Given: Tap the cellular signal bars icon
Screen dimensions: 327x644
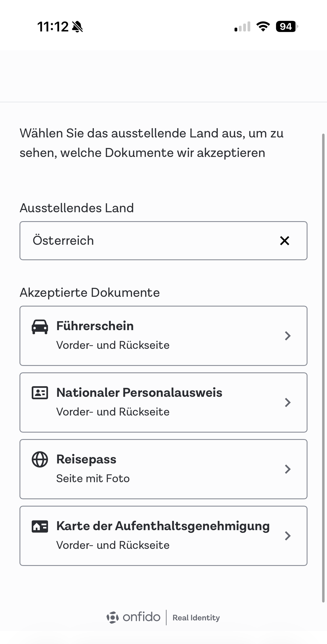Looking at the screenshot, I should tap(242, 27).
